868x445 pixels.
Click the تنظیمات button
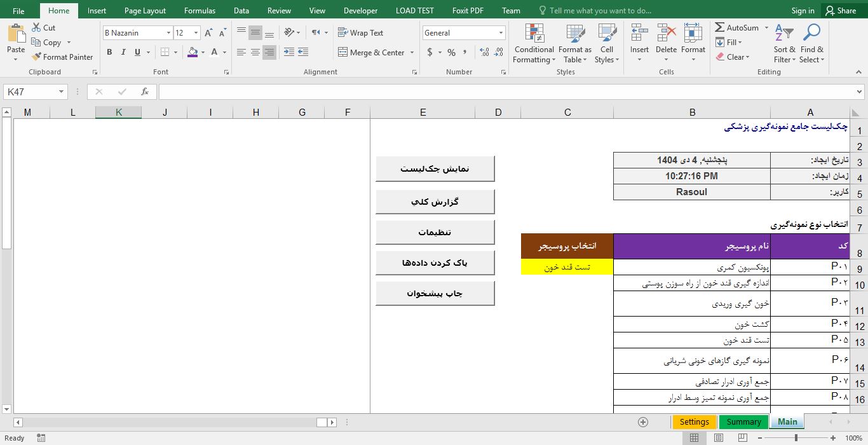click(x=435, y=233)
